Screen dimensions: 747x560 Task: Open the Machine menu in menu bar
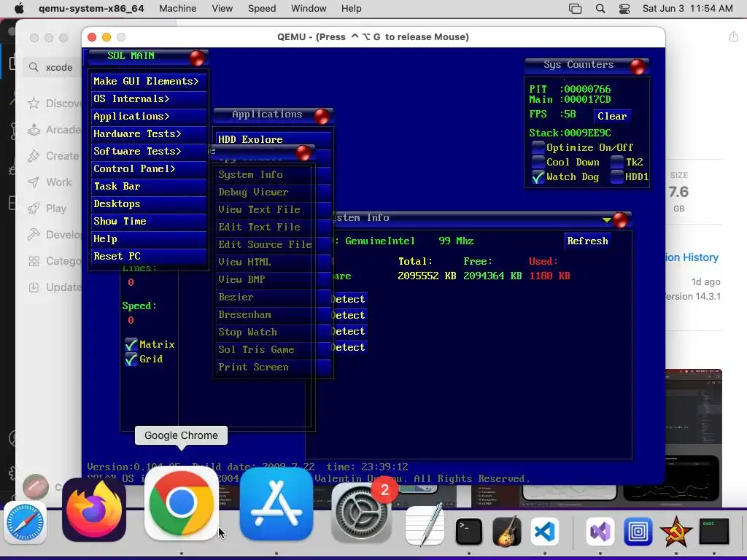pos(178,9)
